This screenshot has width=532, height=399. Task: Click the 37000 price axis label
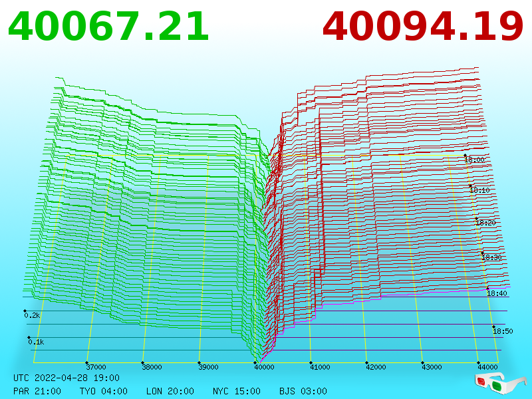pyautogui.click(x=96, y=367)
